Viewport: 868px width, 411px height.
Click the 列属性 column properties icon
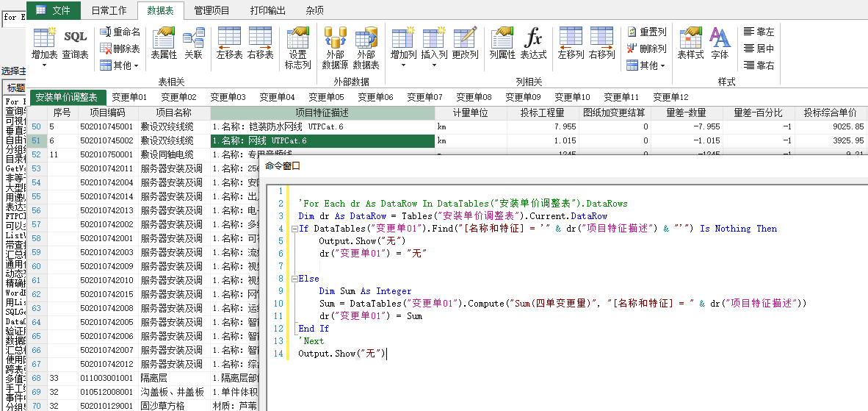[x=502, y=44]
